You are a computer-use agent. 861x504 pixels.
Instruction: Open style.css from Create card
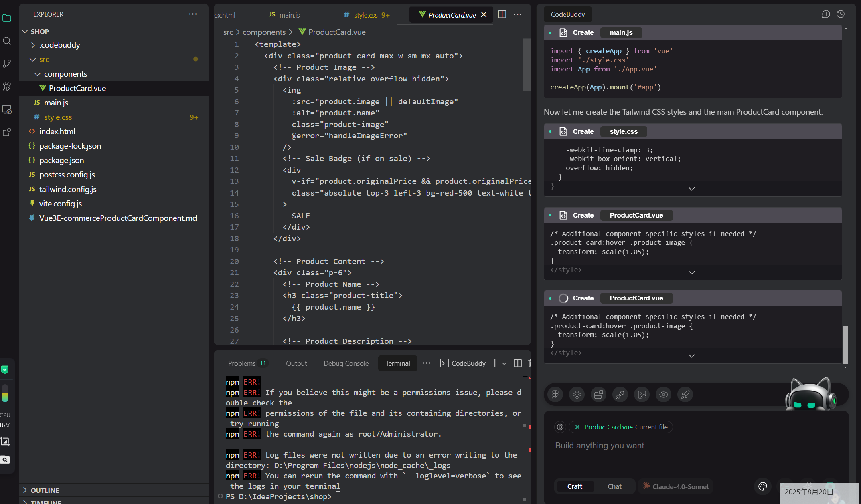[x=624, y=131]
